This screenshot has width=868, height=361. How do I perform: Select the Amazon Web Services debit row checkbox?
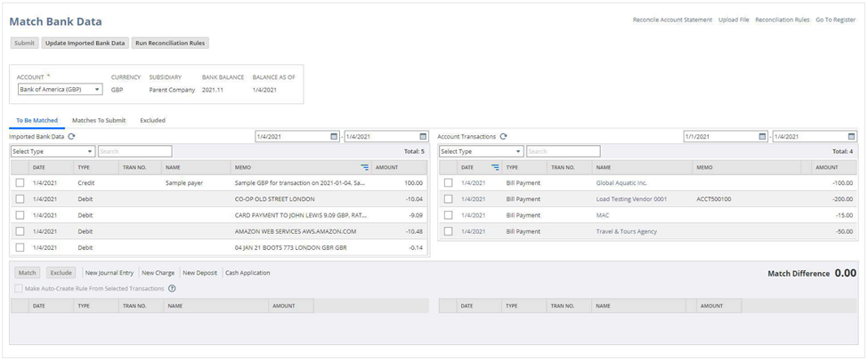pyautogui.click(x=20, y=231)
